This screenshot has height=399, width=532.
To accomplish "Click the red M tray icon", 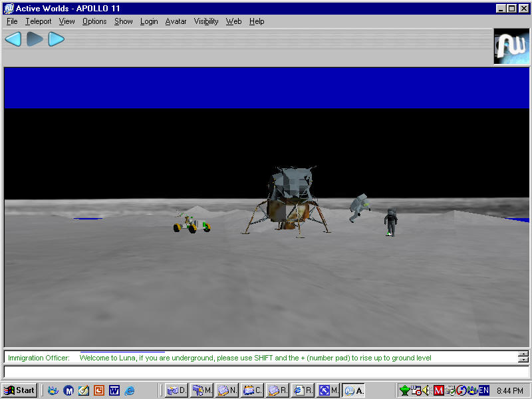I will [438, 390].
